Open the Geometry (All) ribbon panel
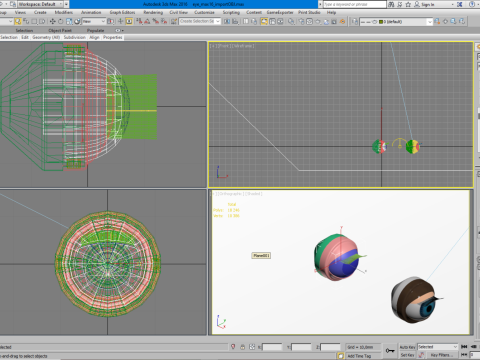The width and height of the screenshot is (480, 360). point(46,37)
